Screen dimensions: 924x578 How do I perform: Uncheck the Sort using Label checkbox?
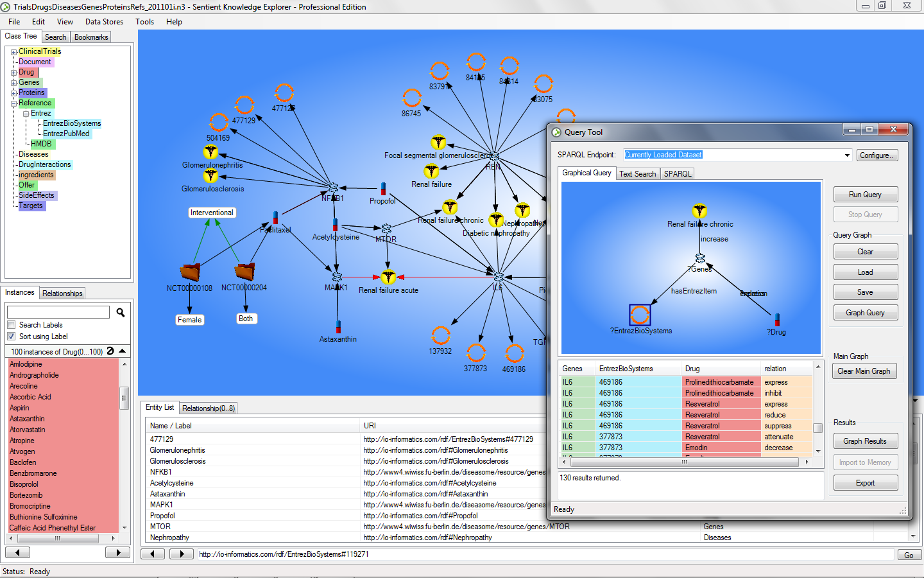(12, 337)
